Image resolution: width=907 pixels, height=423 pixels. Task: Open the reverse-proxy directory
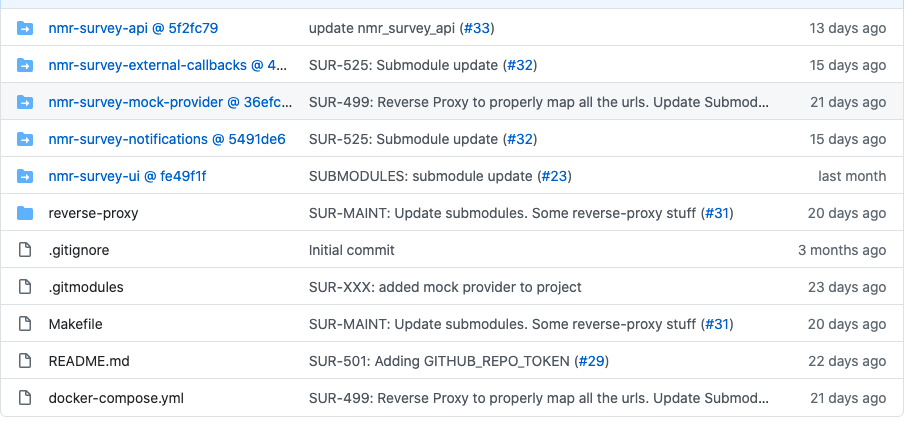pos(93,214)
